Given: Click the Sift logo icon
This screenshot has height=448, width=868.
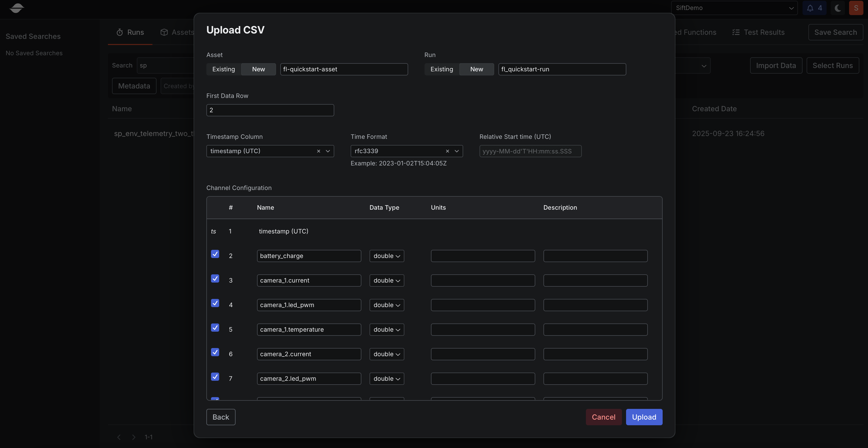Looking at the screenshot, I should click(17, 8).
